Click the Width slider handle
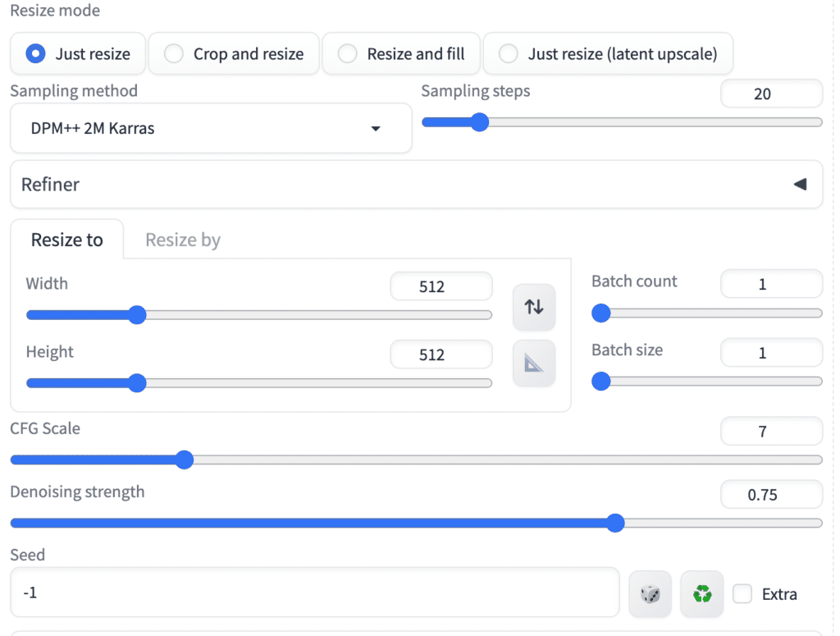840x636 pixels. (x=137, y=314)
